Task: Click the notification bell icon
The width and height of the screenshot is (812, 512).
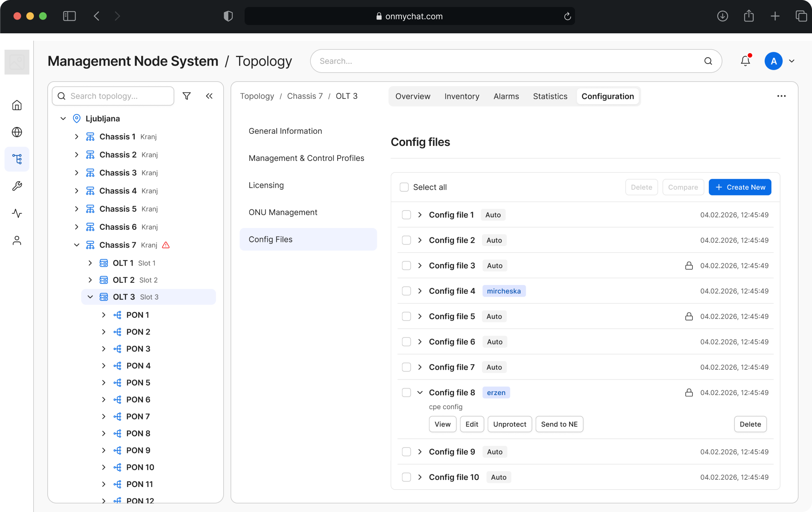Action: [x=745, y=61]
